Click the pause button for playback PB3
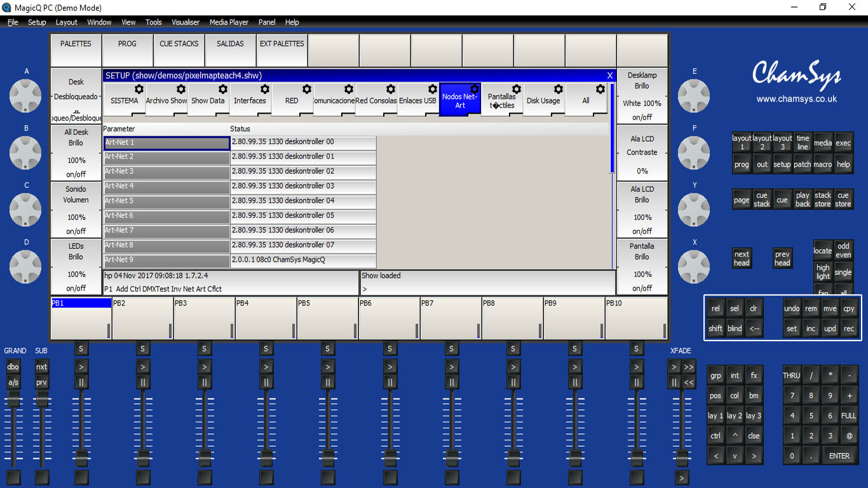868x488 pixels. click(x=205, y=383)
